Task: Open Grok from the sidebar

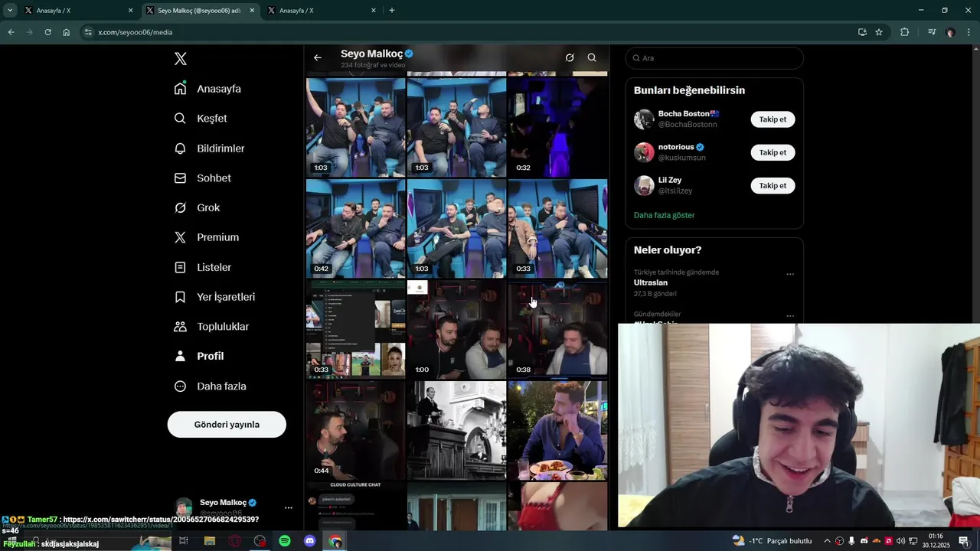Action: 197,208
